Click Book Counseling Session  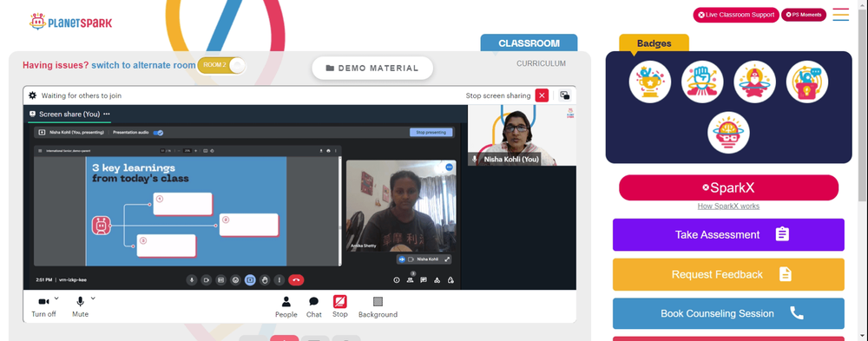[728, 313]
